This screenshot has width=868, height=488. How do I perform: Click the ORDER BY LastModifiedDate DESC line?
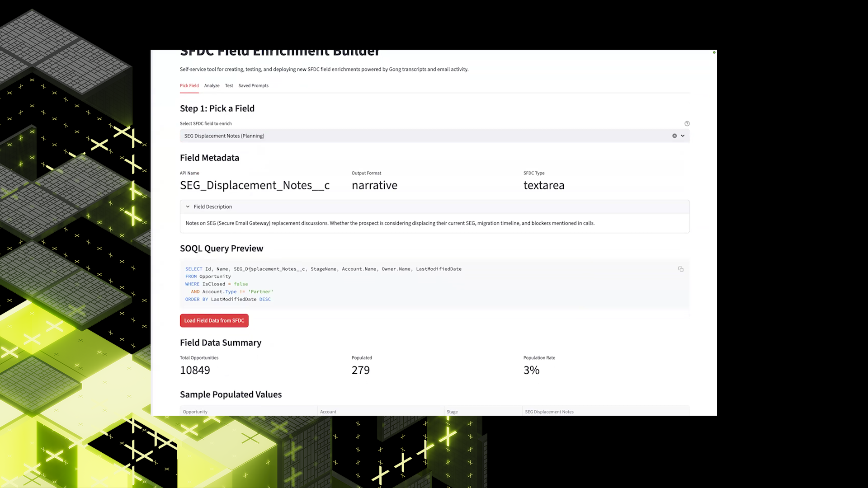(x=228, y=299)
